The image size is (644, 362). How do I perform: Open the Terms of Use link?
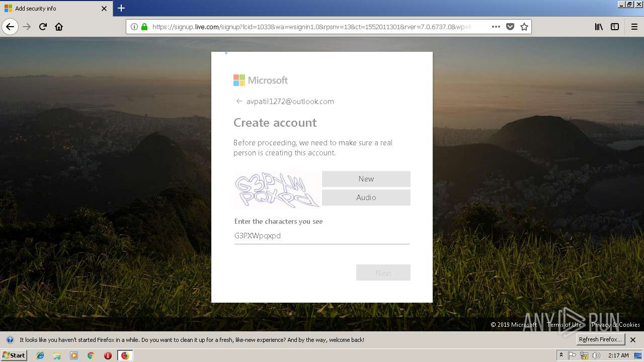[564, 324]
